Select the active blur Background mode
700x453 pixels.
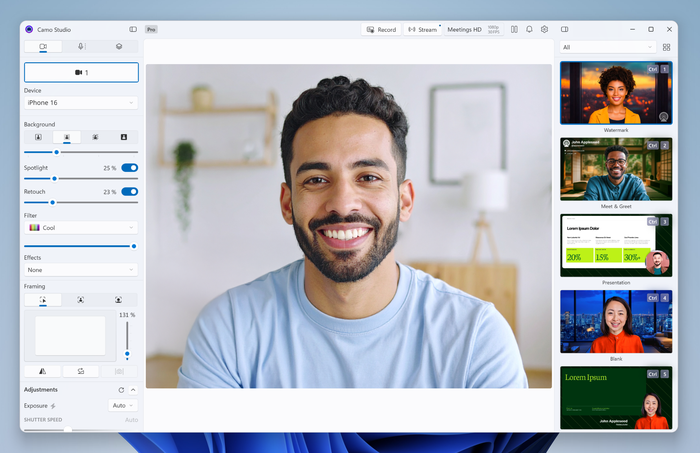(67, 137)
